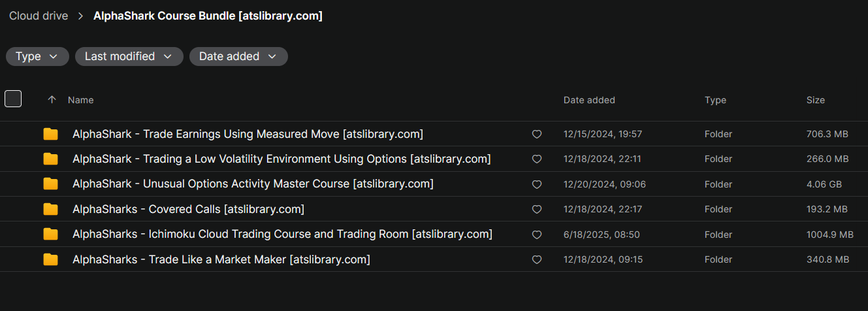Open the Type filter dropdown
This screenshot has height=311, width=868.
(x=37, y=57)
